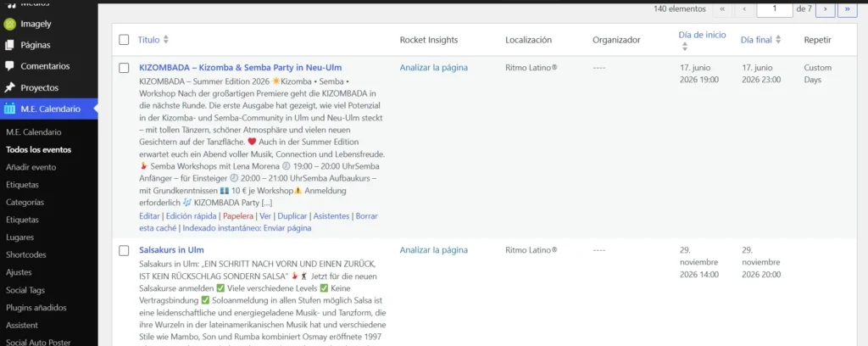Click end date 17. junio 2026 23:00
868x346 pixels.
pyautogui.click(x=762, y=74)
